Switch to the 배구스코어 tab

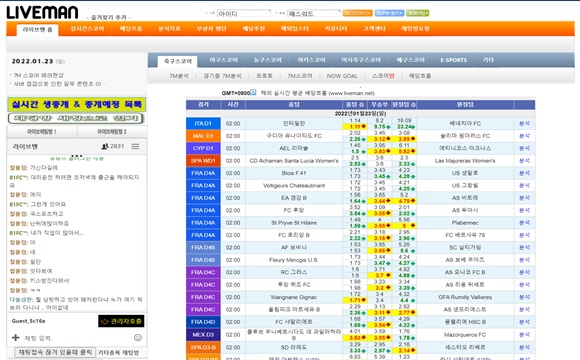pos(410,60)
